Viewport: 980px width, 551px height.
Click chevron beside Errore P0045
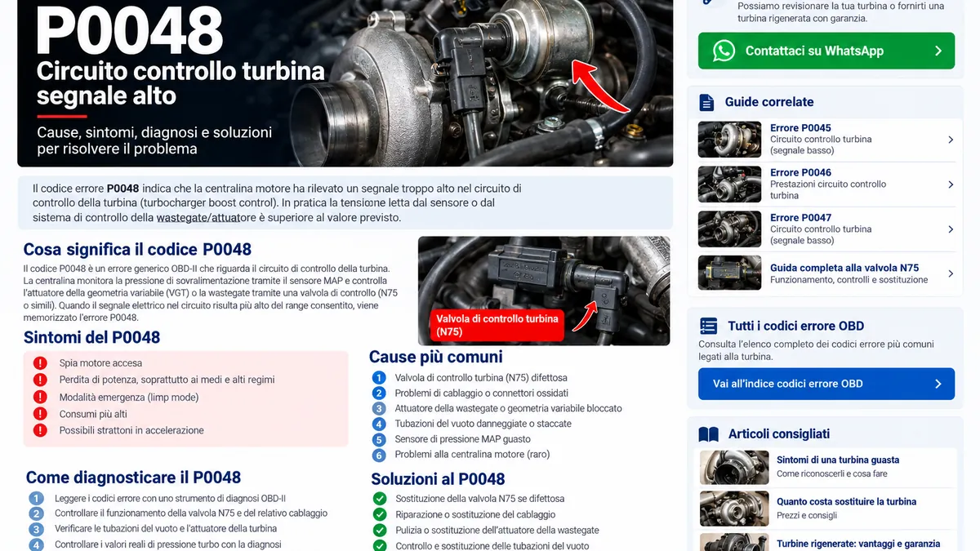951,140
